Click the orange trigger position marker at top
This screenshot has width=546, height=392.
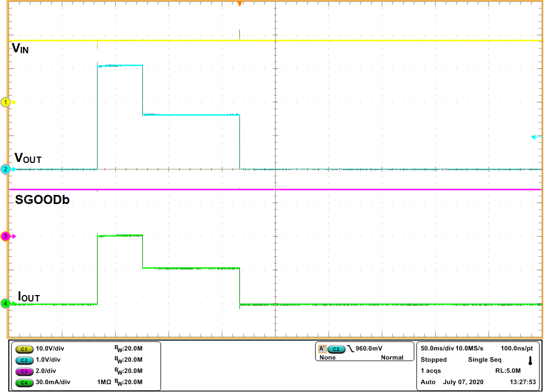coord(239,4)
